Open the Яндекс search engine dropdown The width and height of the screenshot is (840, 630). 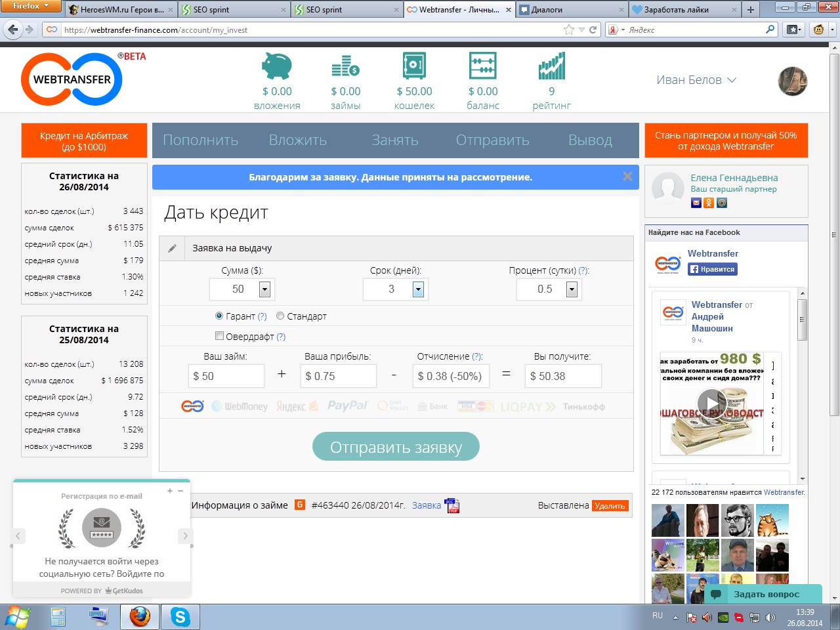616,30
